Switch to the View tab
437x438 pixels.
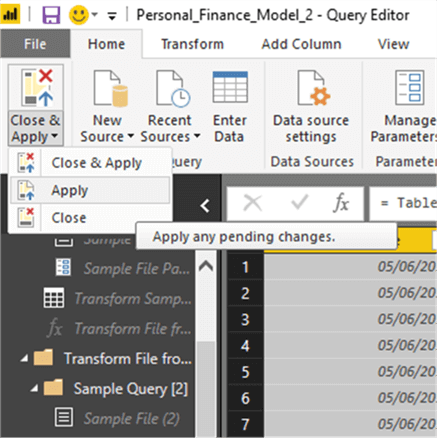[x=393, y=44]
